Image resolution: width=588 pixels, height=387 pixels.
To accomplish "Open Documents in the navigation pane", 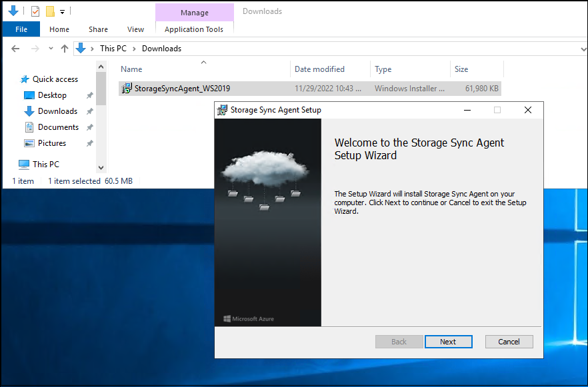I will point(58,127).
